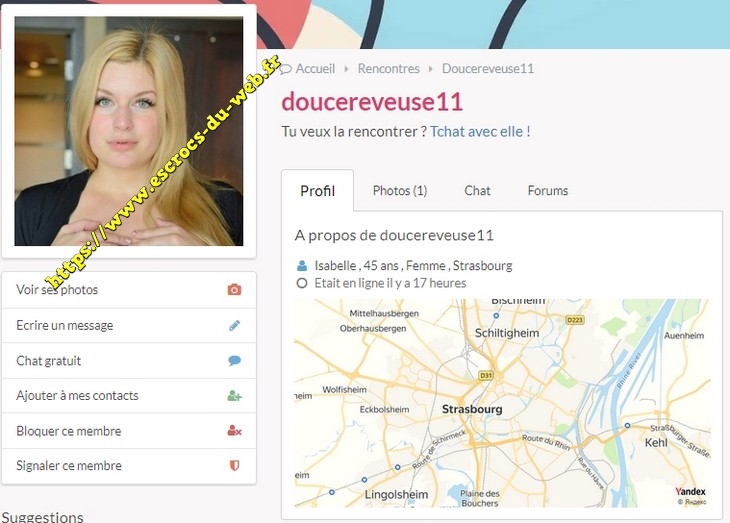Click the add-contact icon with plus sign
Image resolution: width=730 pixels, height=523 pixels.
[234, 396]
